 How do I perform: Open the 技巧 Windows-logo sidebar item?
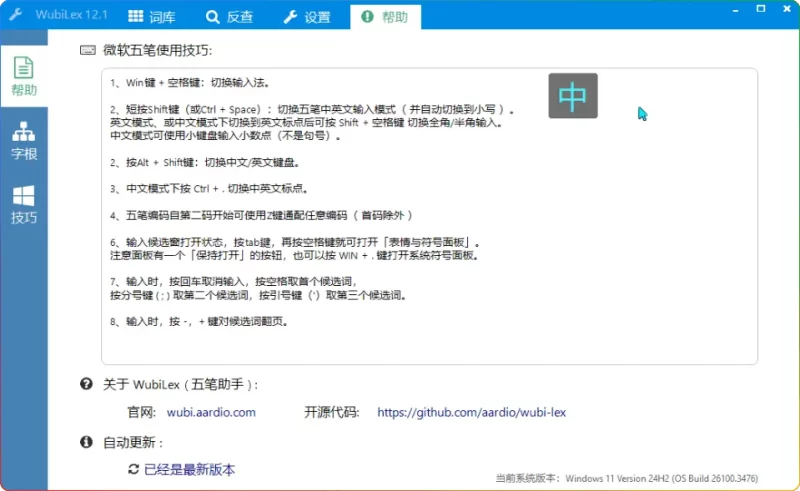[24, 204]
